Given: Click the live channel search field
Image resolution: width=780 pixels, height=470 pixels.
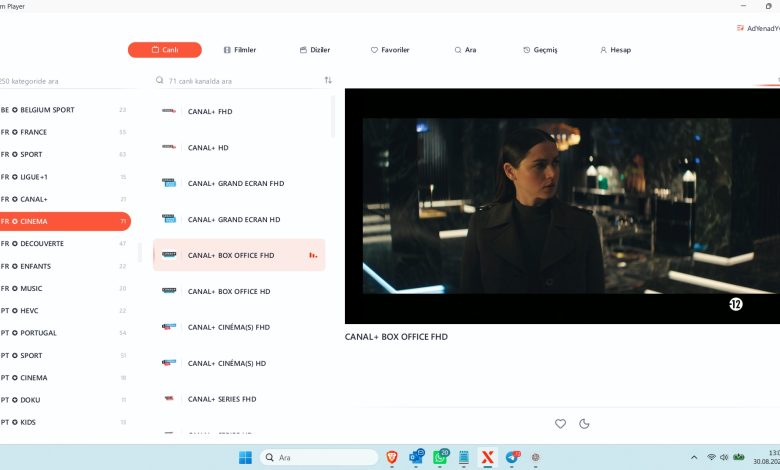Looking at the screenshot, I should (244, 81).
